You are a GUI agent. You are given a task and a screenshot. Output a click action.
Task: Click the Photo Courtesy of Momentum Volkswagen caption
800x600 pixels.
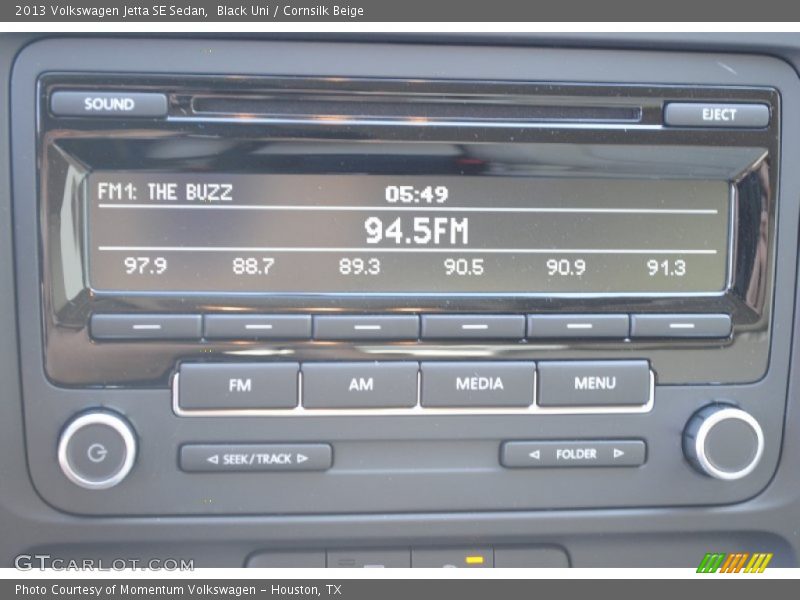pos(178,590)
